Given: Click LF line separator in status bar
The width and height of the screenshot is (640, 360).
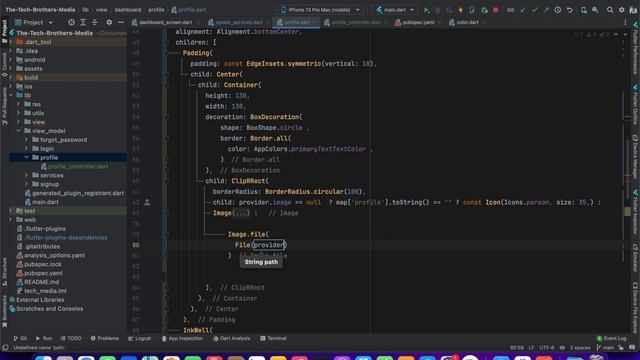Looking at the screenshot, I should click(531, 348).
